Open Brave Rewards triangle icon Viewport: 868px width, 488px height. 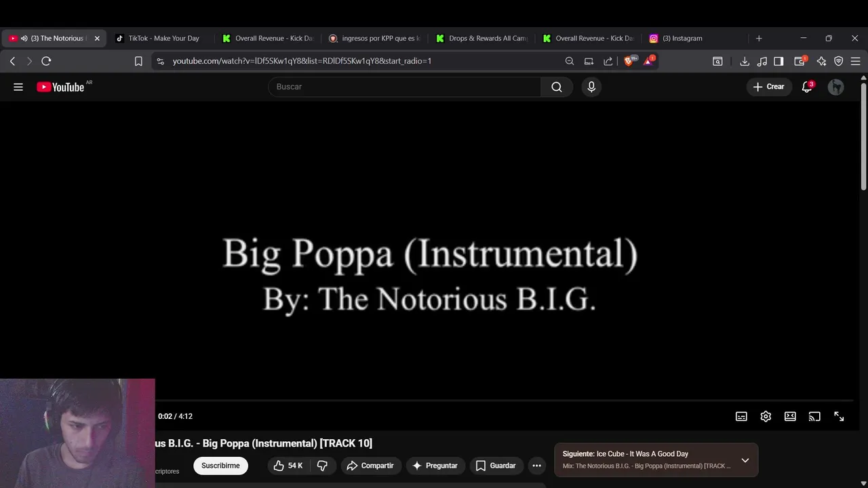coord(648,60)
